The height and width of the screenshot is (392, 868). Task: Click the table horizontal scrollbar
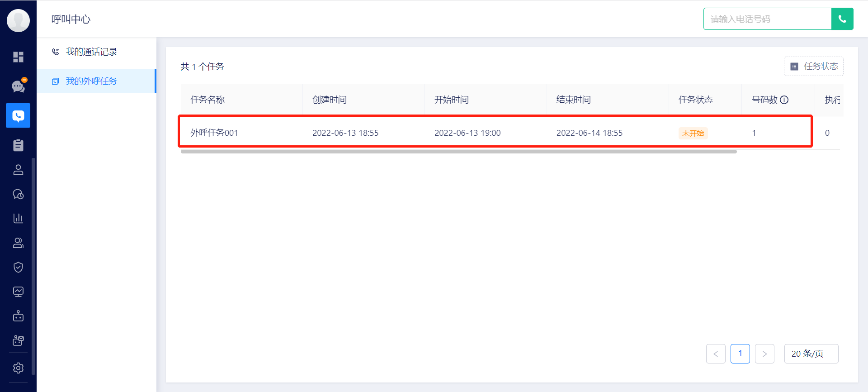[x=458, y=152]
